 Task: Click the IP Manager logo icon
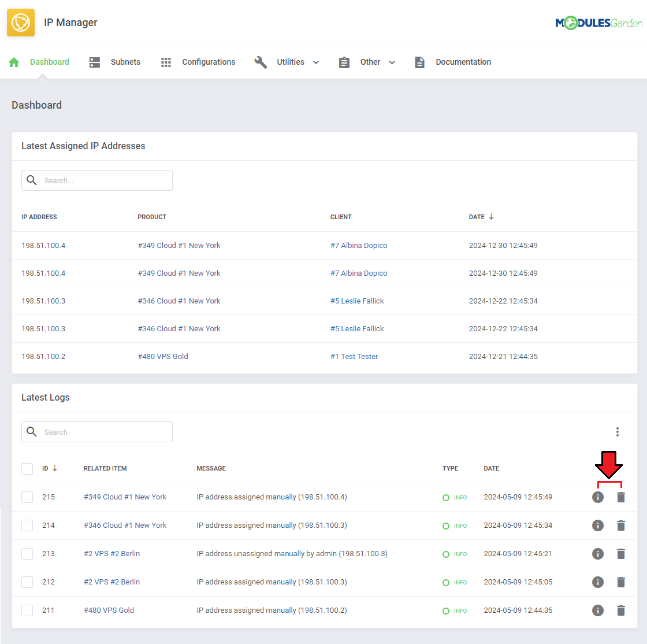(x=21, y=23)
